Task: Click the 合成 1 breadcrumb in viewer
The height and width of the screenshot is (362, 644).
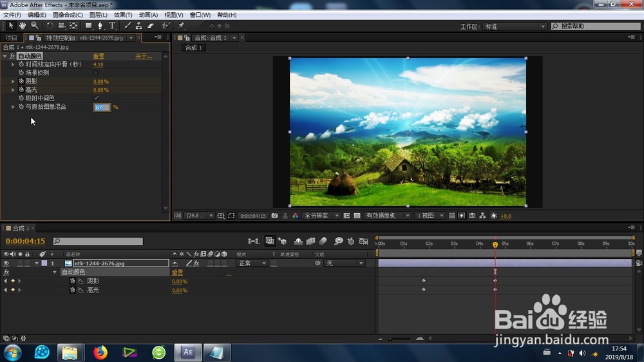Action: coord(193,48)
